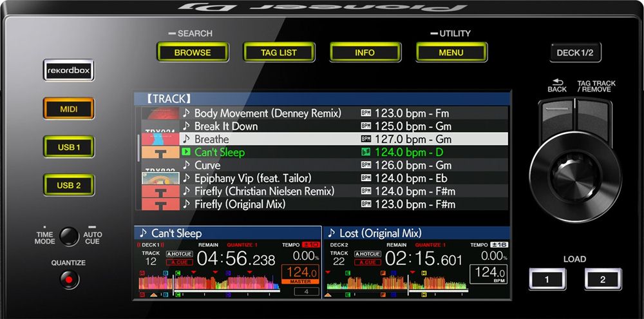Viewport: 644px width, 319px height.
Task: Switch source to USB 2
Action: click(69, 185)
